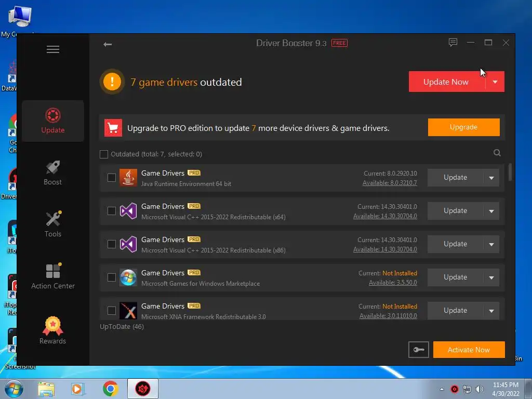The width and height of the screenshot is (532, 399).
Task: Click the red shopping cart icon
Action: click(x=113, y=128)
